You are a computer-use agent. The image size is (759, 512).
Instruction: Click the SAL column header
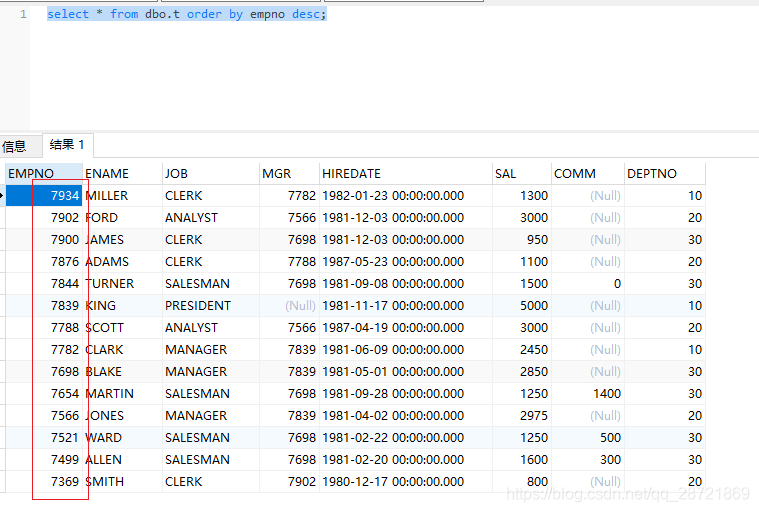(x=521, y=173)
